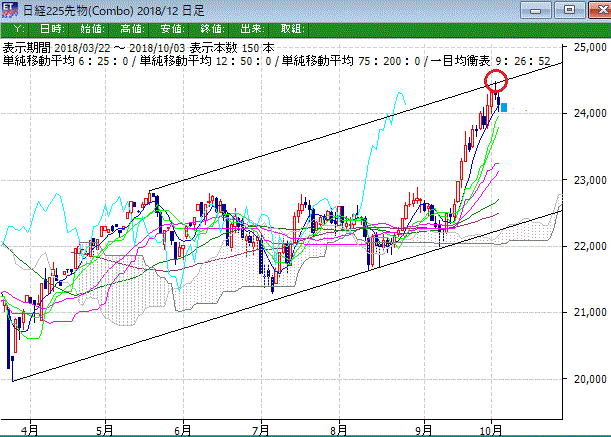Click the 表示期間 2018/03/22 date range text
Screen dimensions: 611x437
tap(94, 48)
